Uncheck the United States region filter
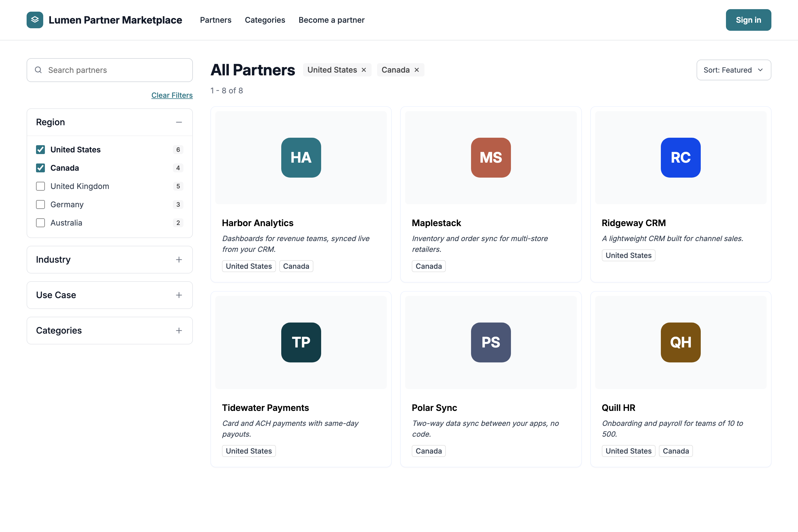 tap(40, 150)
